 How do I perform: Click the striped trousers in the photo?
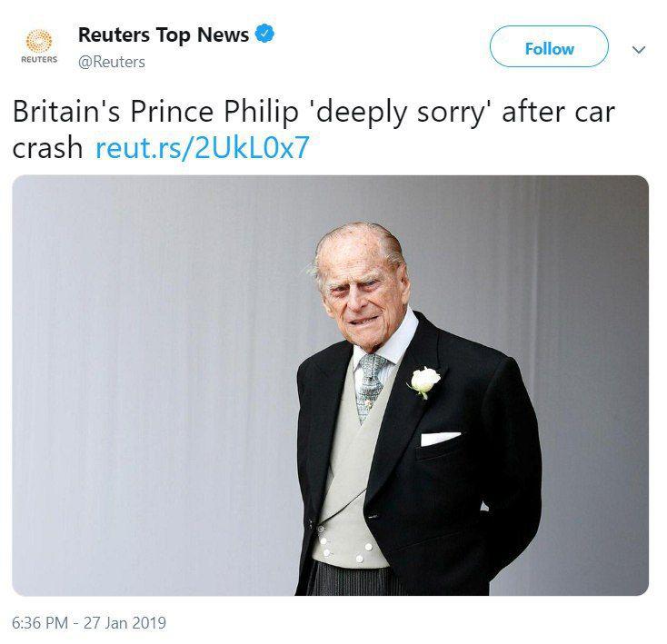(x=355, y=579)
